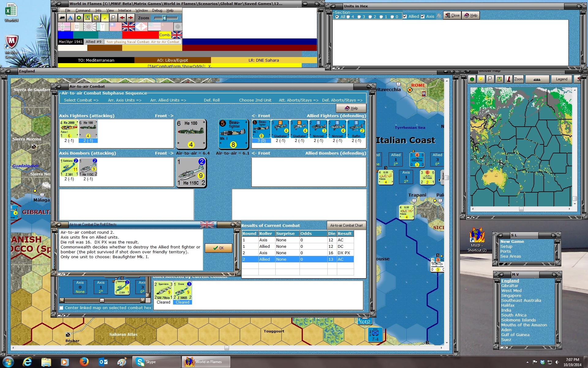This screenshot has height=368, width=588.
Task: Select section 2 radio button
Action: [x=370, y=17]
